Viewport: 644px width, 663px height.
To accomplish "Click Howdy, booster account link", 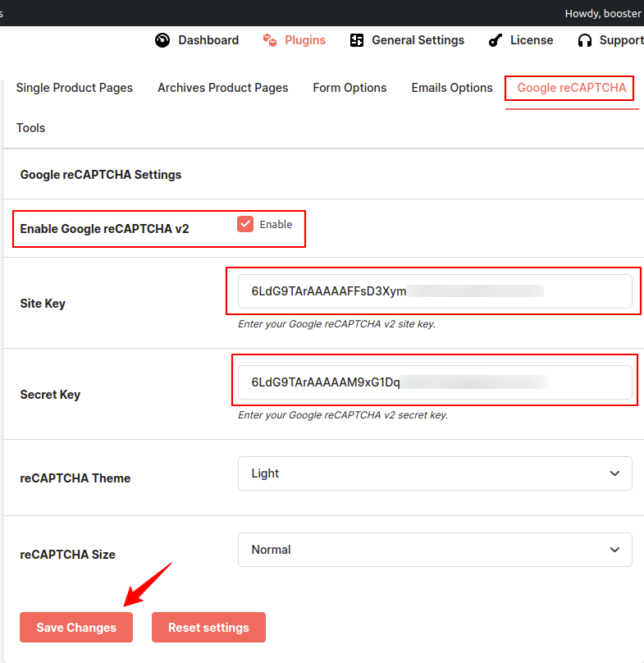I will coord(603,13).
